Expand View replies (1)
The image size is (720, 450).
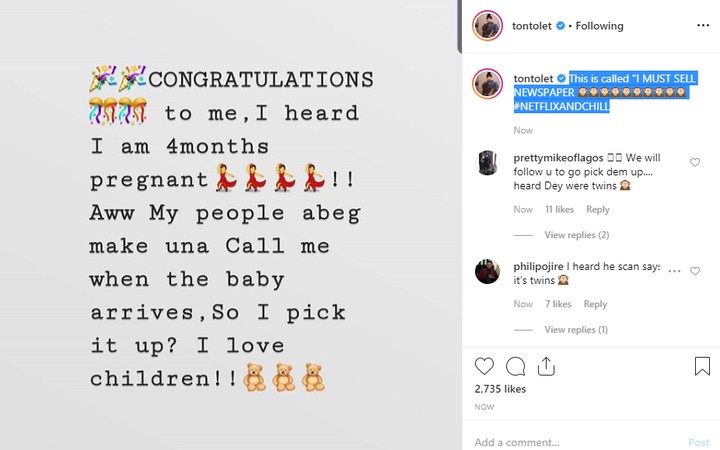tap(576, 329)
